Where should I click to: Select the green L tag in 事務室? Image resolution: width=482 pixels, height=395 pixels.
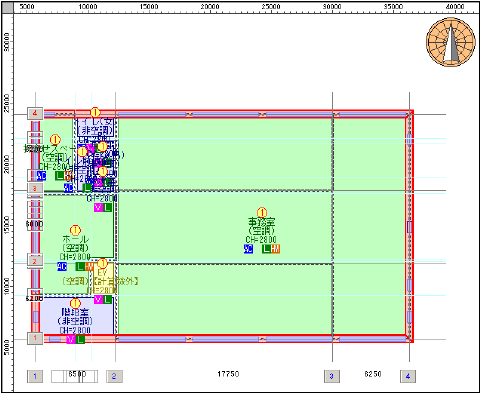[266, 249]
